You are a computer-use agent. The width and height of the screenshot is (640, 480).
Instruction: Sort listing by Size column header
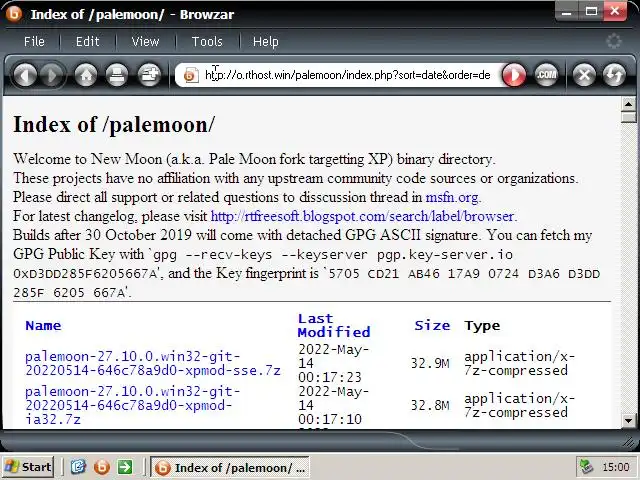tap(432, 325)
